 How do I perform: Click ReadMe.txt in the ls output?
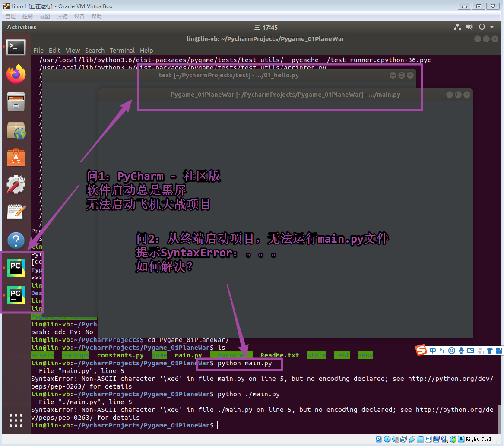(280, 355)
